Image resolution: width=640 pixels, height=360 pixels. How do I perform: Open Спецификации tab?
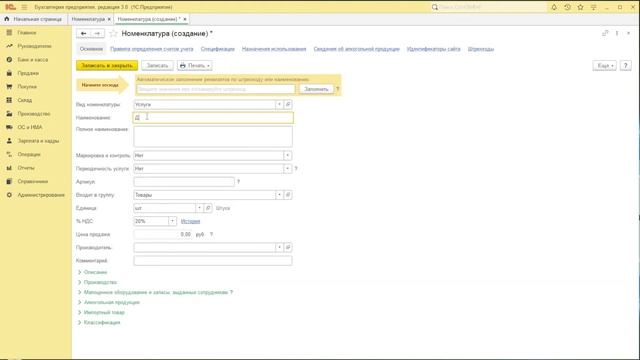(218, 49)
